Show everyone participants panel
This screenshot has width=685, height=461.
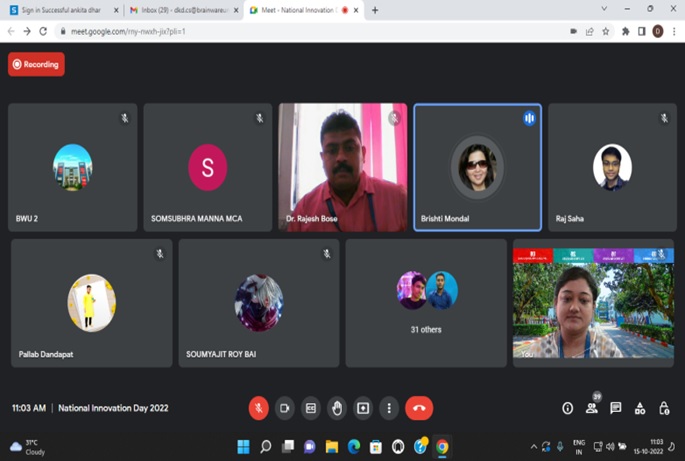pyautogui.click(x=592, y=408)
